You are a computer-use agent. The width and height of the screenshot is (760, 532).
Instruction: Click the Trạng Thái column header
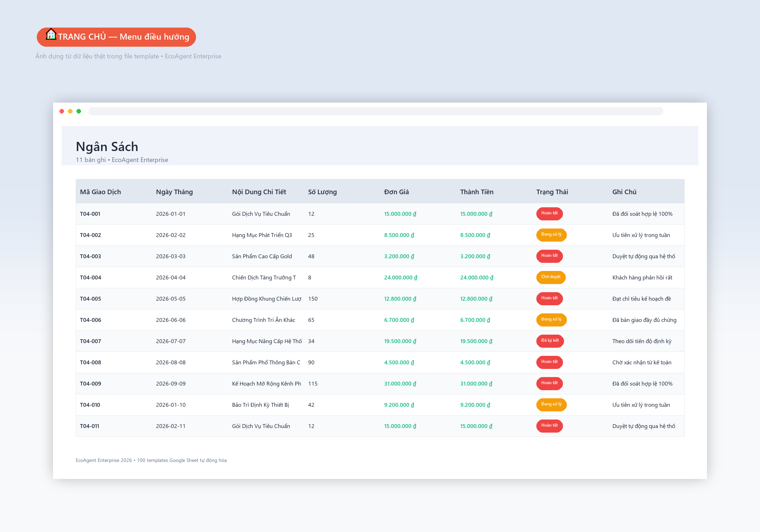(x=552, y=192)
